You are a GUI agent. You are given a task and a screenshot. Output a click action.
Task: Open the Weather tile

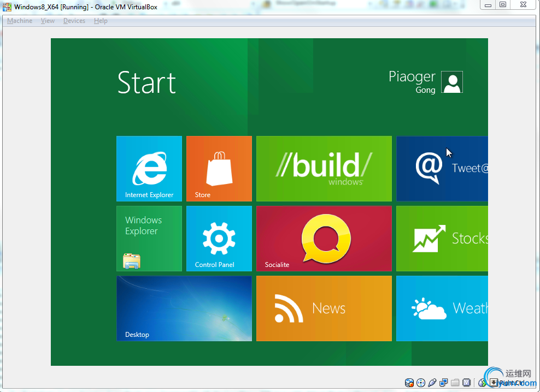click(x=442, y=308)
